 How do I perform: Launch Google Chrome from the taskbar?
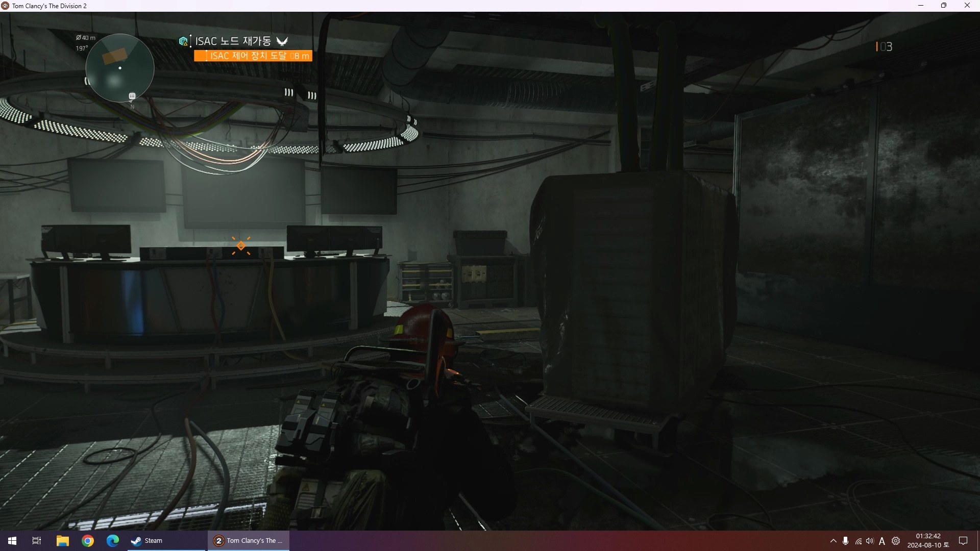pos(88,541)
